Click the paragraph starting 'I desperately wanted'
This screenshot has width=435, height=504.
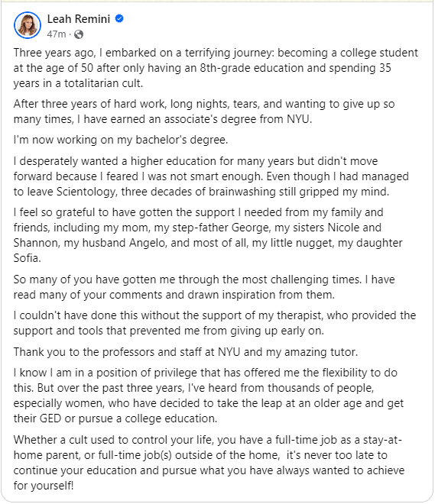coord(211,176)
